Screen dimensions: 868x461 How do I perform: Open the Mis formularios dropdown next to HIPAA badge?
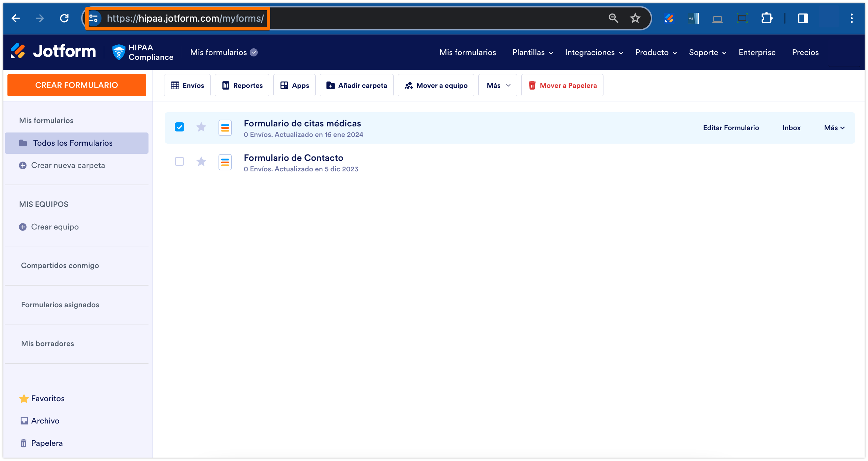click(224, 52)
